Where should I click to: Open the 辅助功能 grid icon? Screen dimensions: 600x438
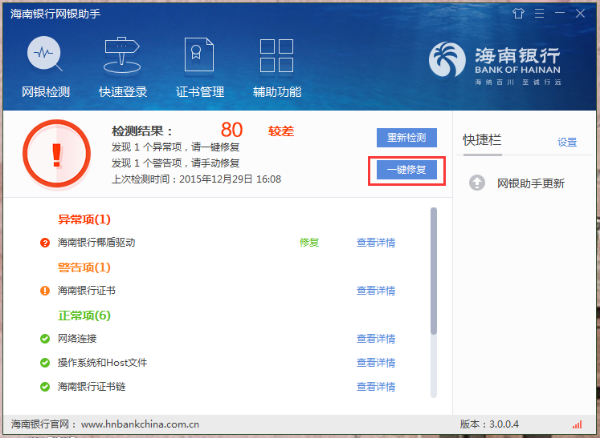(x=276, y=55)
